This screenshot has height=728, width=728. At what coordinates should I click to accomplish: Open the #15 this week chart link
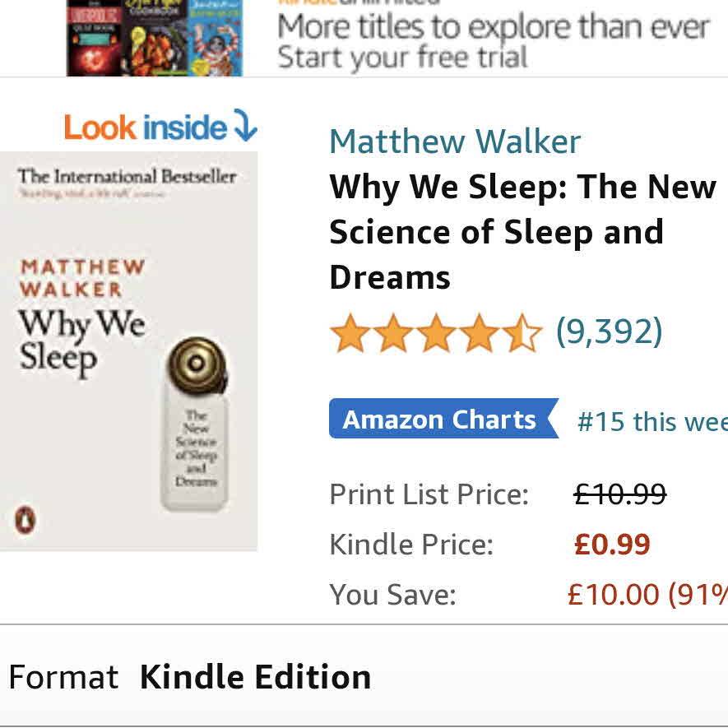[x=651, y=422]
